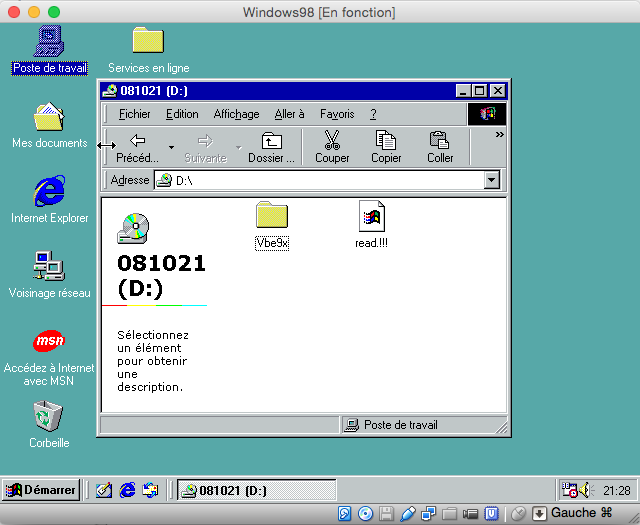
Task: Open the Edition menu
Action: [x=182, y=114]
